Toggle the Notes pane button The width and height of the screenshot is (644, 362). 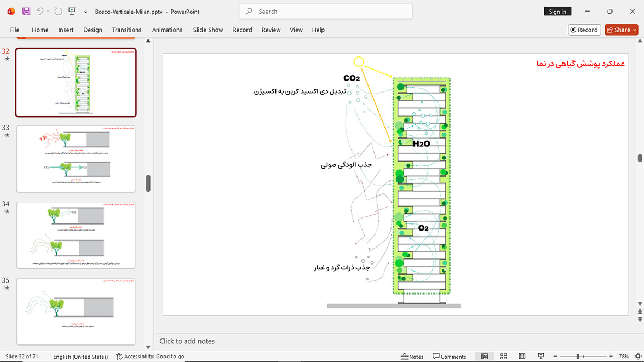click(412, 356)
